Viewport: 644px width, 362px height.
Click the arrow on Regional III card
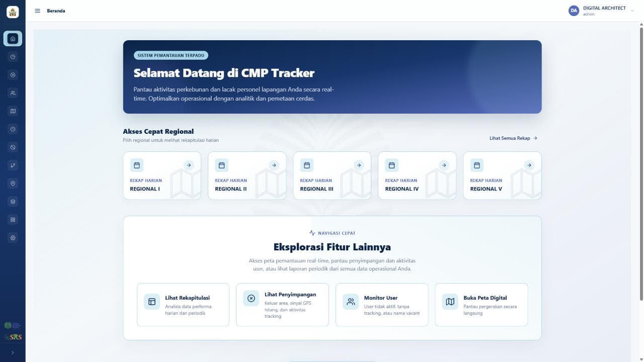(x=359, y=165)
